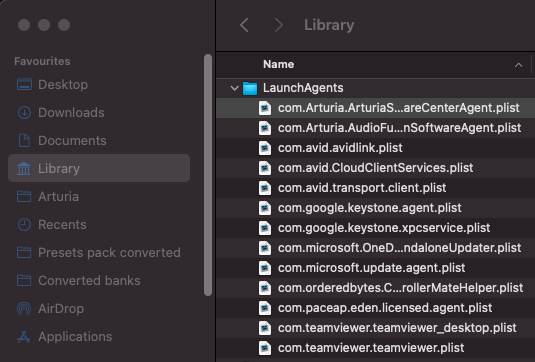Select com.orderedbytes.C...rollerMateHelper.plist file name

point(401,288)
